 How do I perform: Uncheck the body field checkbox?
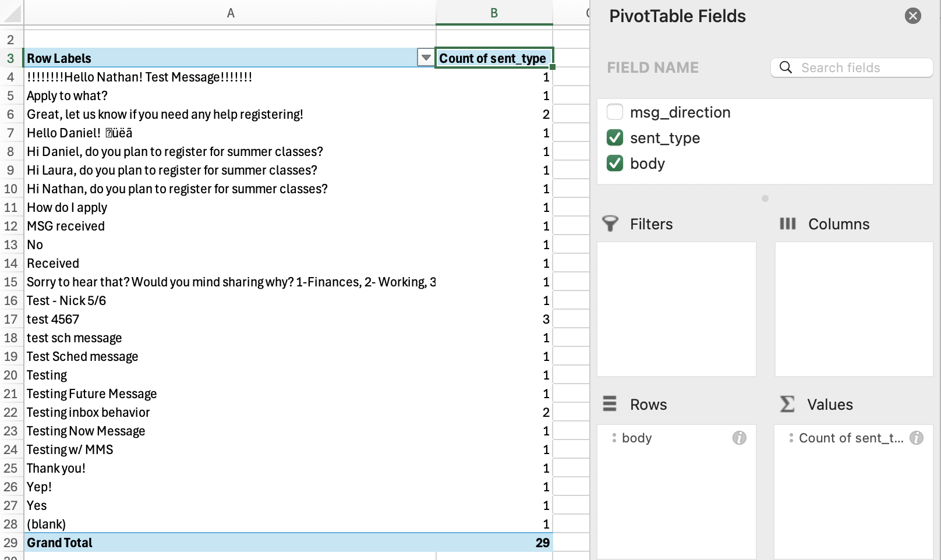615,164
